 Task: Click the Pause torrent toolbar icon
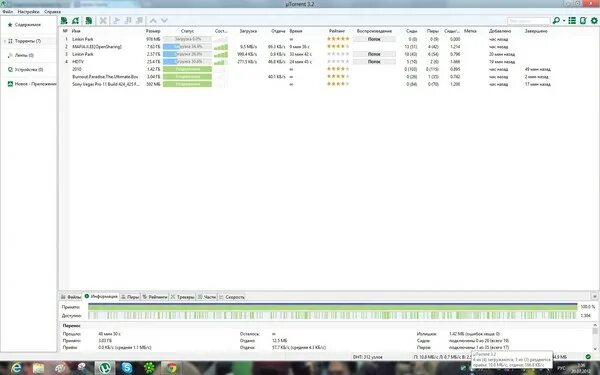[x=129, y=21]
